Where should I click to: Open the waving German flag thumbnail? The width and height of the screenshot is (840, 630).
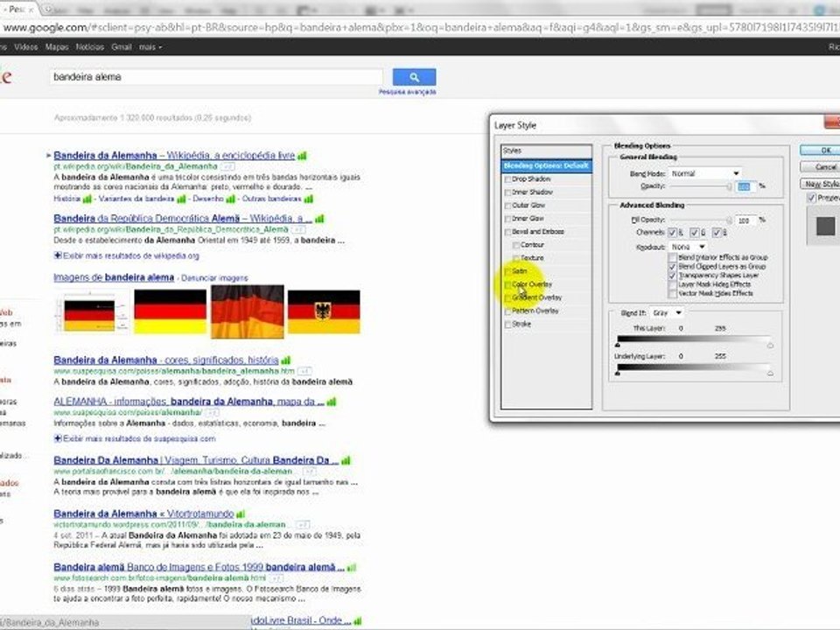247,311
